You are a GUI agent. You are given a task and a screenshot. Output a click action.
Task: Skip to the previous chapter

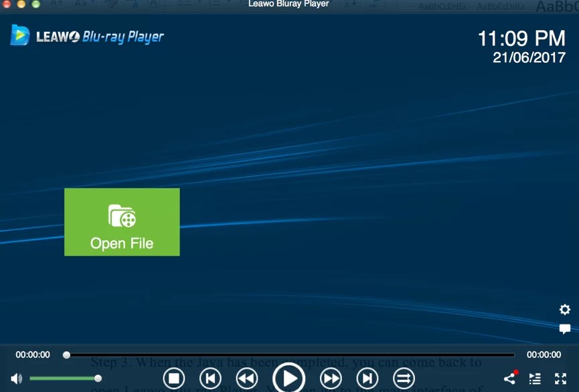(x=210, y=378)
